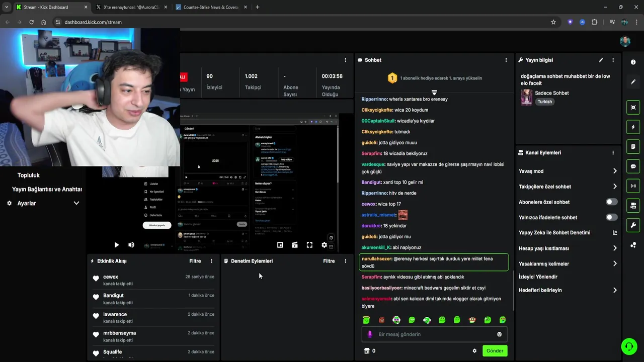
Task: Toggle theater mode icon in stream preview
Action: point(295,245)
